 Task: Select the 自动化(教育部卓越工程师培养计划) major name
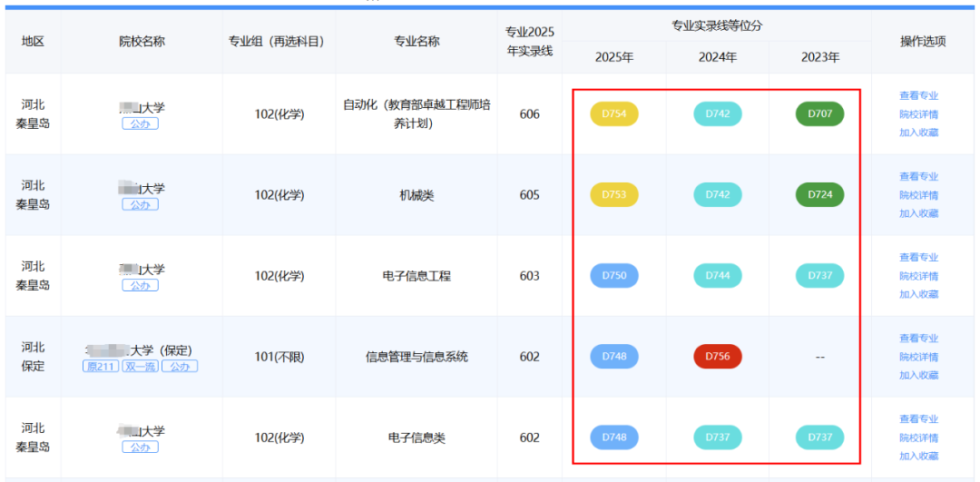[416, 113]
